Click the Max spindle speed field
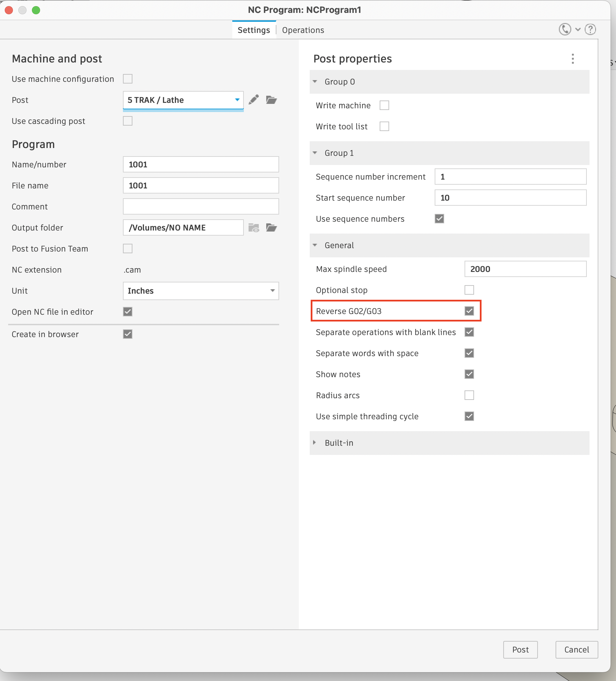The height and width of the screenshot is (681, 616). (525, 269)
